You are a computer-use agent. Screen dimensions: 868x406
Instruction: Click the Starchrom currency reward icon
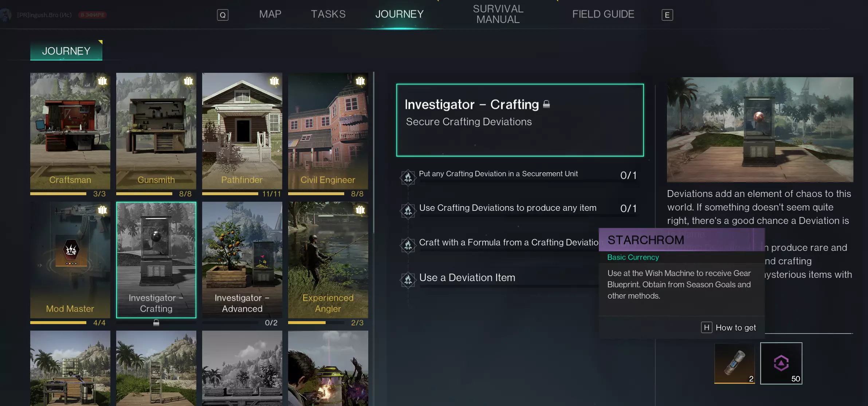coord(781,363)
